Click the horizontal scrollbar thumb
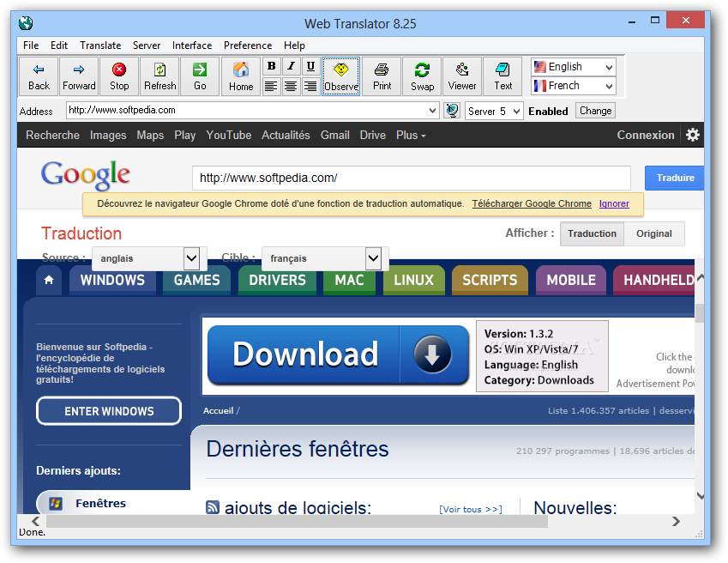The height and width of the screenshot is (563, 728). pyautogui.click(x=298, y=521)
